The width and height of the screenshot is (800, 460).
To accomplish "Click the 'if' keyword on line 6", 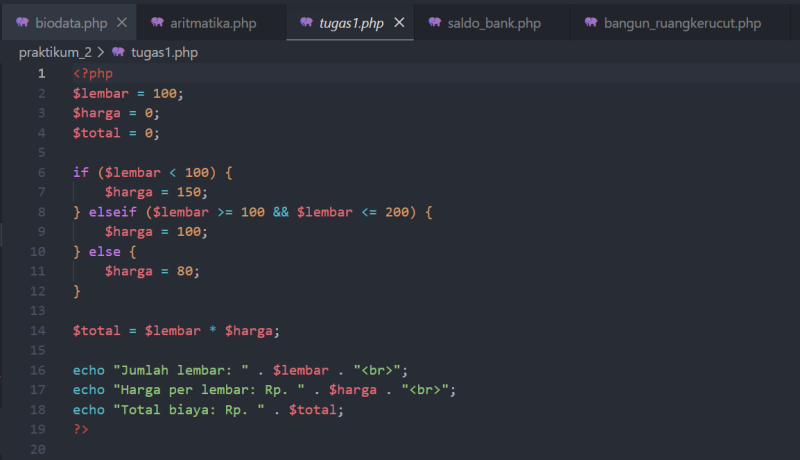I will click(81, 172).
